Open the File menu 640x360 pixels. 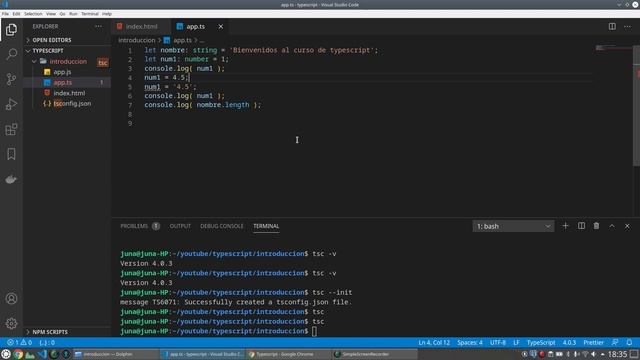tap(5, 14)
